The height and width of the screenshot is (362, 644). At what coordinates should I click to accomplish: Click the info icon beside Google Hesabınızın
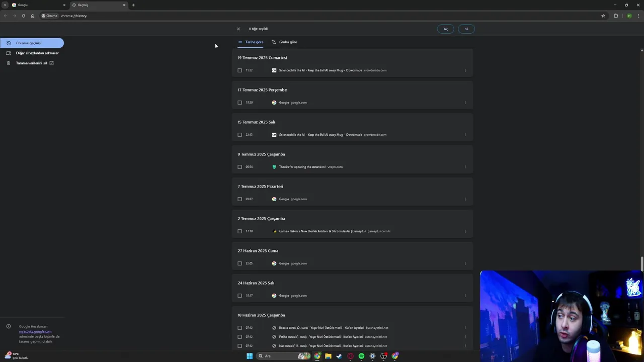tap(9, 326)
